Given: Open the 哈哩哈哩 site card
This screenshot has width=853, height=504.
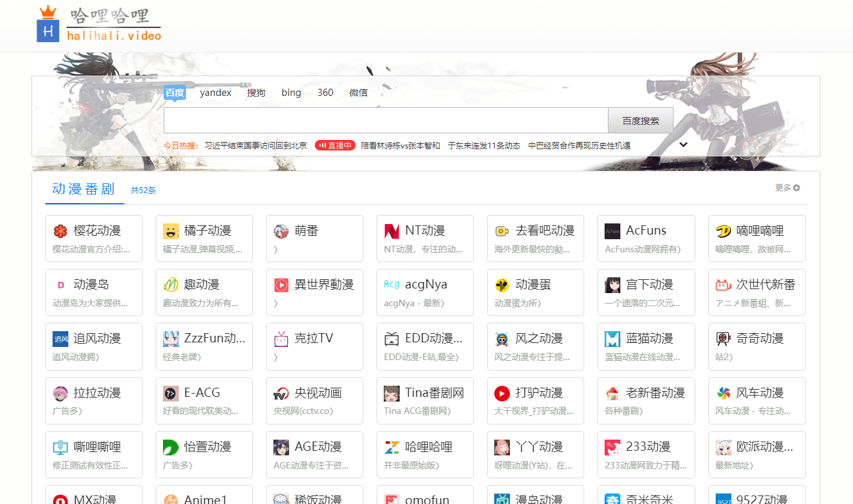Looking at the screenshot, I should click(x=425, y=455).
